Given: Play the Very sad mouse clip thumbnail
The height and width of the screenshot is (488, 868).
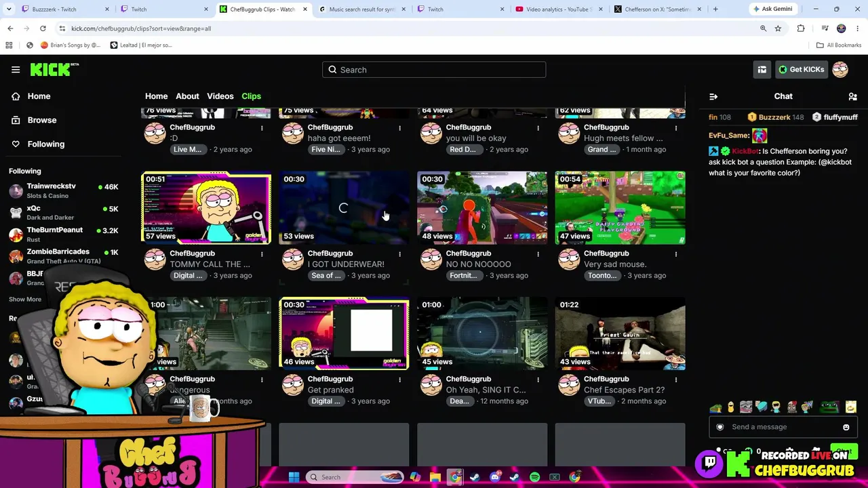Looking at the screenshot, I should [620, 207].
